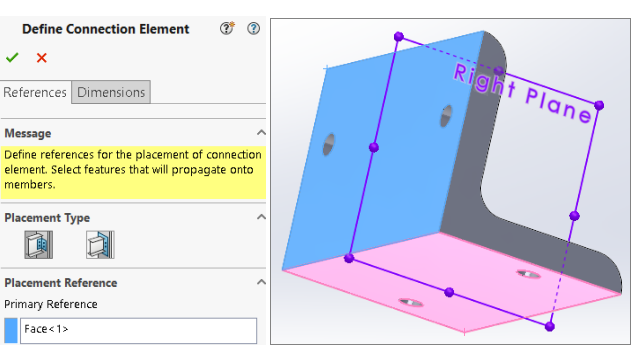Image resolution: width=640 pixels, height=360 pixels.
Task: Select end connection placement type icon
Action: (100, 244)
